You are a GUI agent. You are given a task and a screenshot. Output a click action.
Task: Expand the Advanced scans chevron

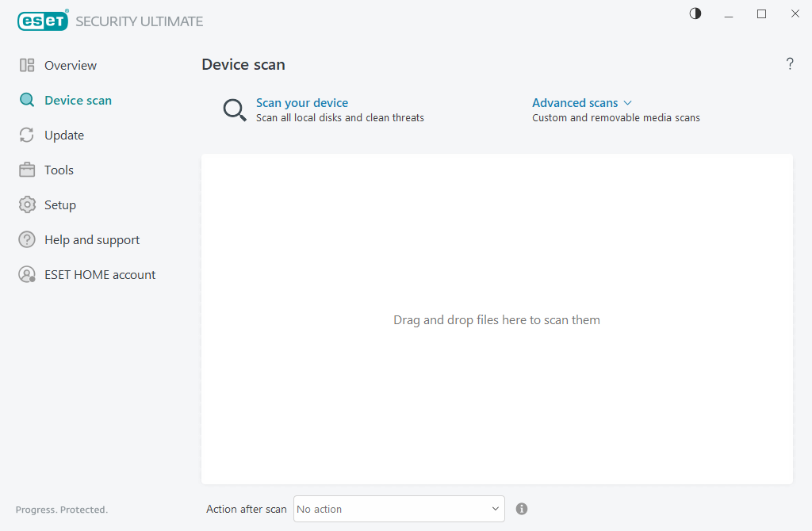[x=628, y=103]
